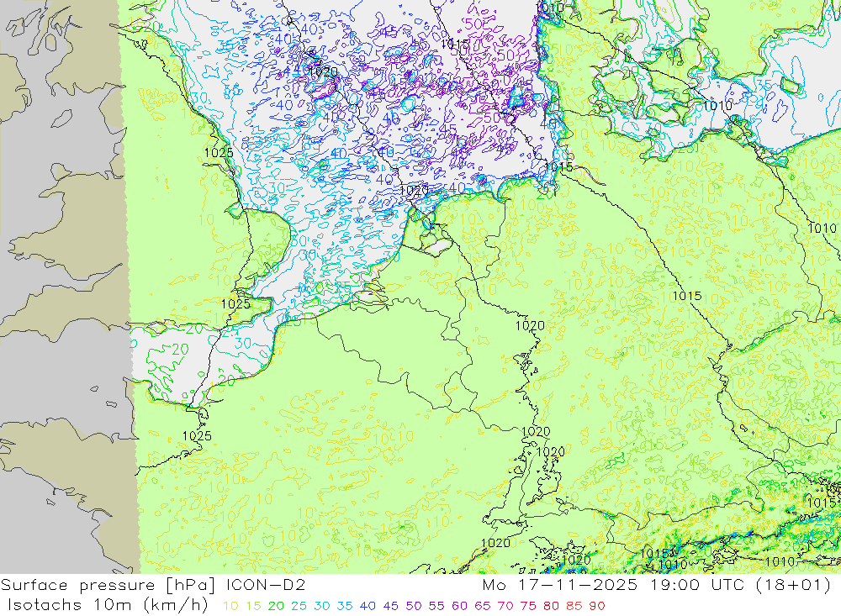This screenshot has height=616, width=841.
Task: Select the yellow 10 isotach legend value
Action: click(230, 607)
